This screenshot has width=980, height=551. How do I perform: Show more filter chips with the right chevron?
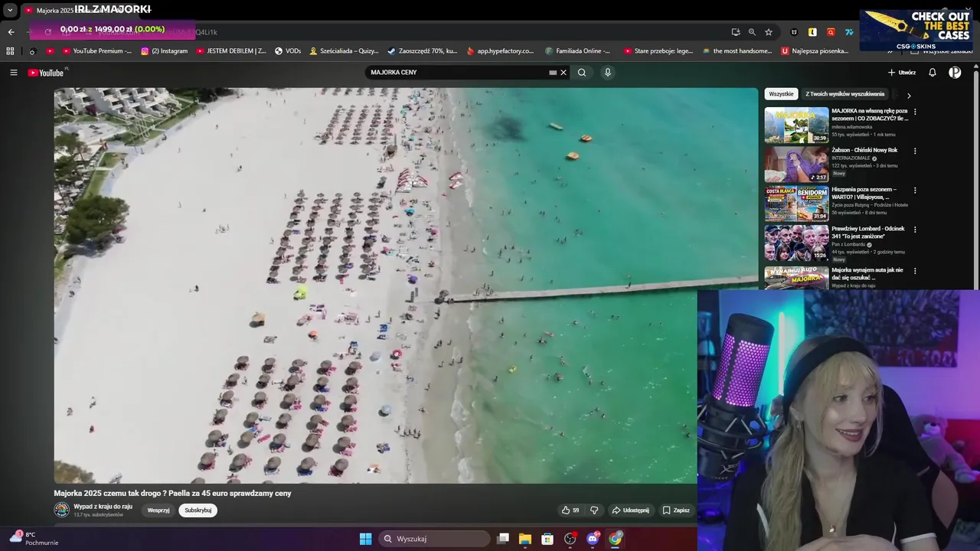pos(909,96)
